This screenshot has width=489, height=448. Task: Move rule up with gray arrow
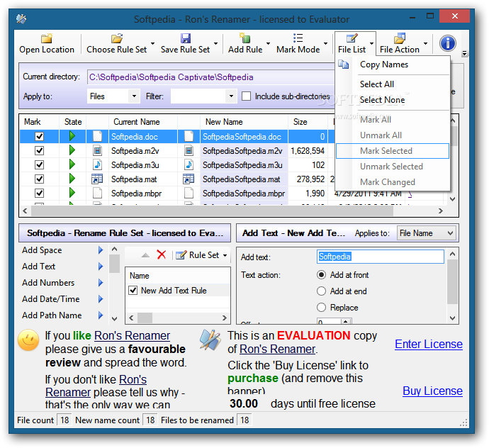click(x=145, y=255)
